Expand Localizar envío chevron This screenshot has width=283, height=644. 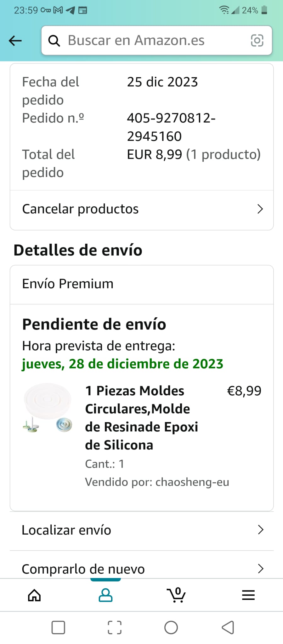(260, 530)
